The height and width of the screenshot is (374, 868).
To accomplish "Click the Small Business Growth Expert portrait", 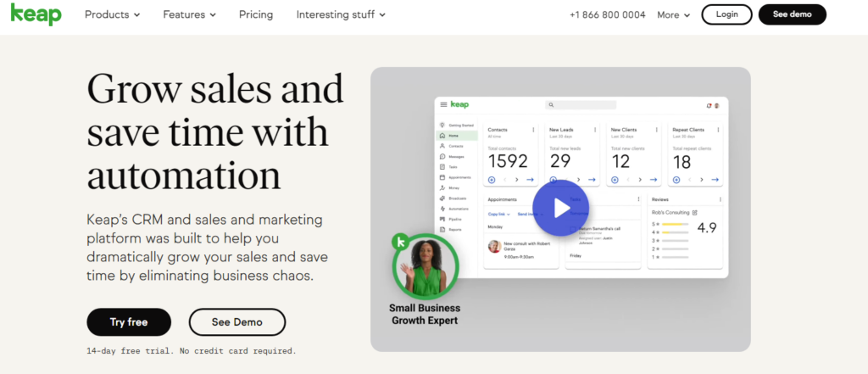I will click(x=426, y=266).
